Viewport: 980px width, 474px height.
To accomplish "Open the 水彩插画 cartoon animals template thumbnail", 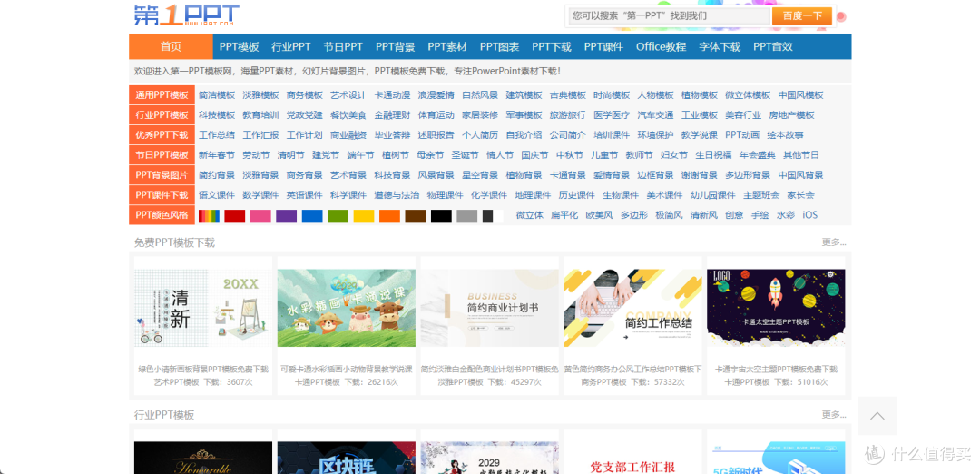I will (x=347, y=309).
